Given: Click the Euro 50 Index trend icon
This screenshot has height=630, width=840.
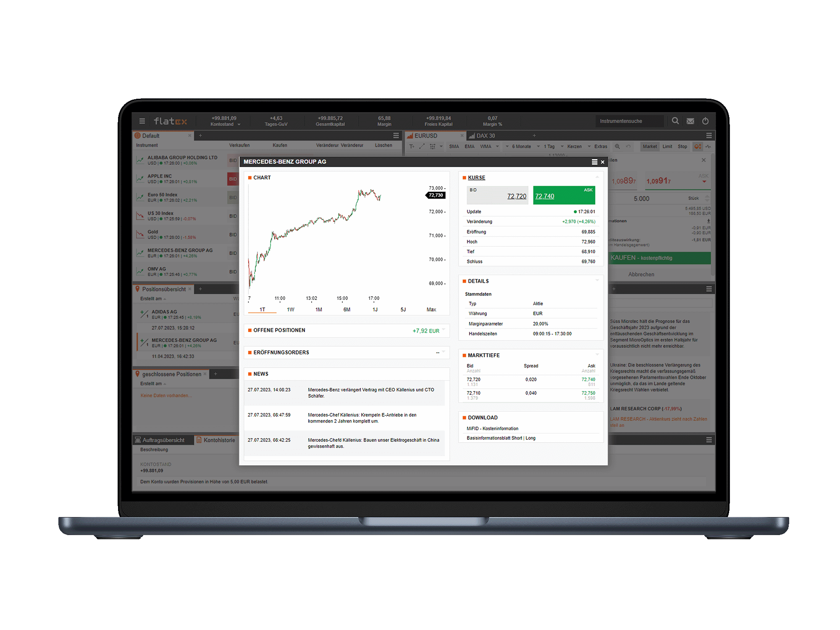Looking at the screenshot, I should pyautogui.click(x=140, y=197).
